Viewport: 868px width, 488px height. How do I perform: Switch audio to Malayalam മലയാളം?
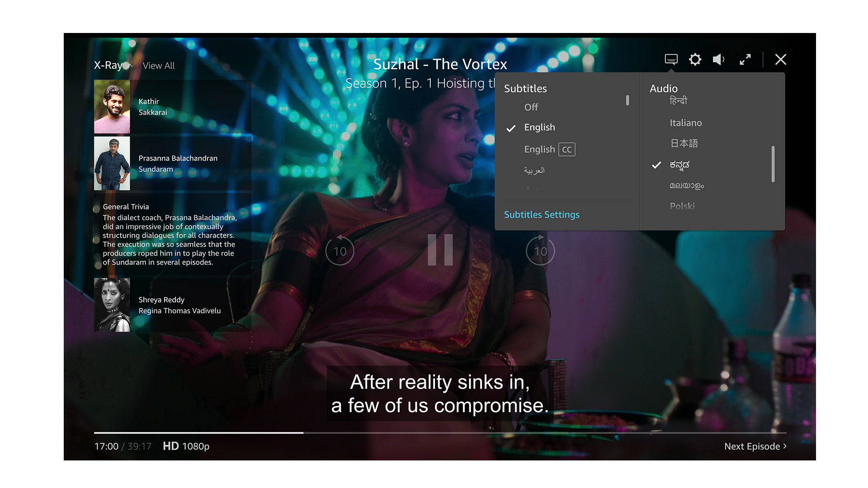[x=687, y=186]
